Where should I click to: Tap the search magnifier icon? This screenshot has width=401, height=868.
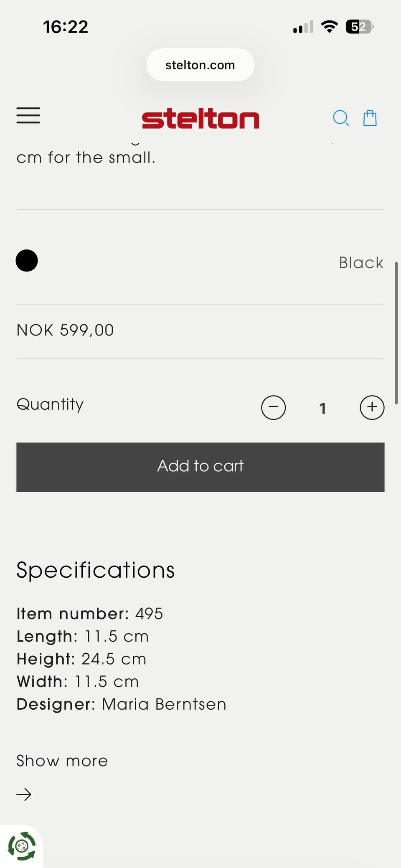(341, 118)
